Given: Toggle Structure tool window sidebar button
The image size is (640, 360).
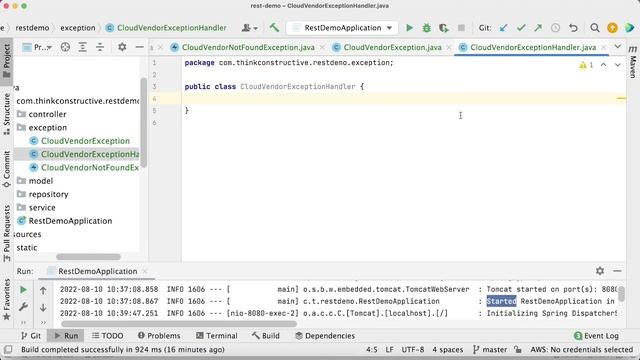Looking at the screenshot, I should (x=7, y=114).
